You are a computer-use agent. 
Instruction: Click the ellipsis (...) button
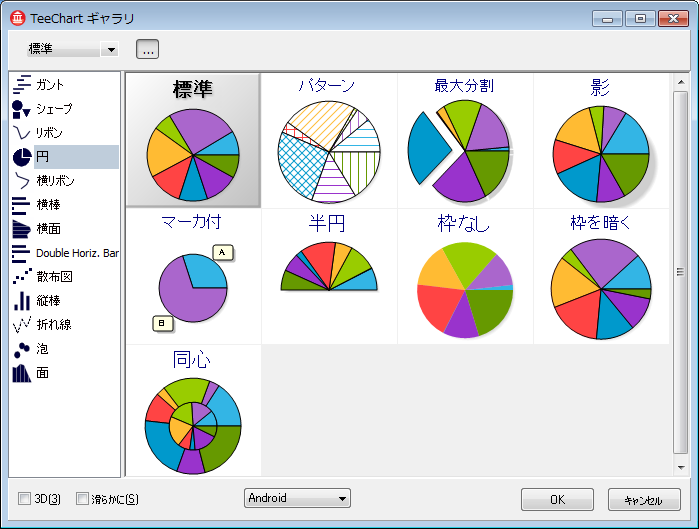pyautogui.click(x=148, y=49)
